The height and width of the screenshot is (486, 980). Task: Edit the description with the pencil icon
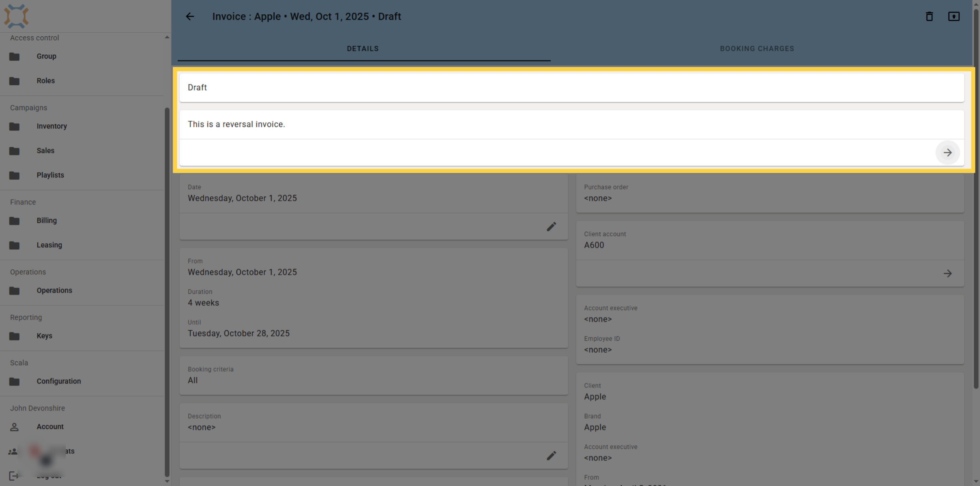pyautogui.click(x=552, y=455)
